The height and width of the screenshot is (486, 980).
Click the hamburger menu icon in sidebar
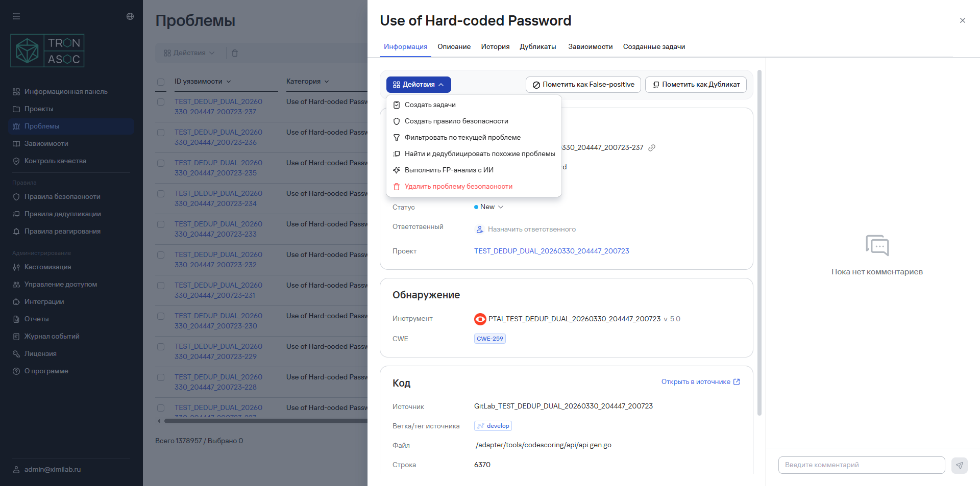click(16, 16)
